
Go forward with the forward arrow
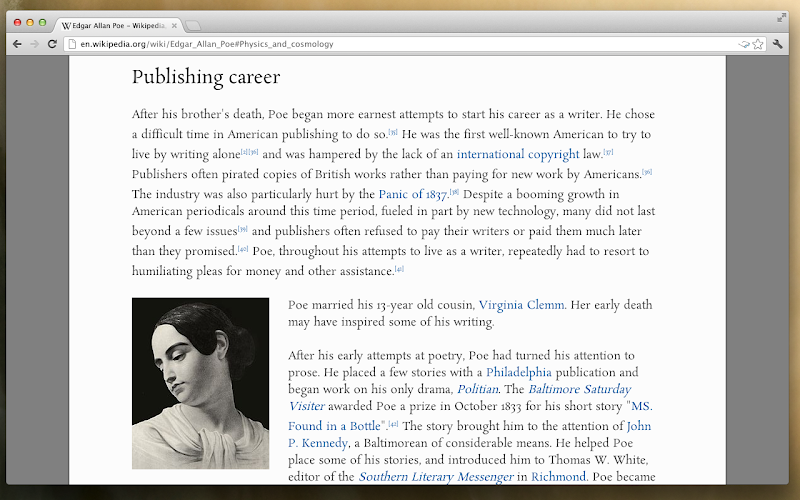tap(35, 44)
